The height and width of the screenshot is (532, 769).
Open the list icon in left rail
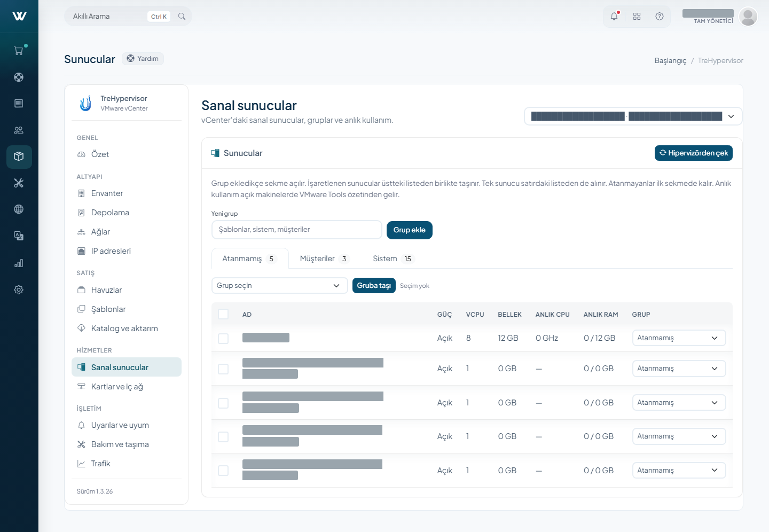19,103
